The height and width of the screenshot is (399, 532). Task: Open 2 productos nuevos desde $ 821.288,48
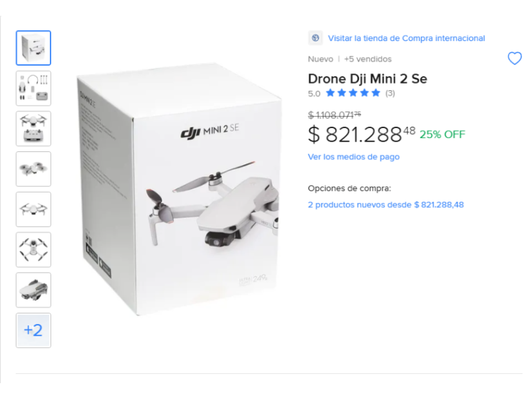pyautogui.click(x=386, y=204)
